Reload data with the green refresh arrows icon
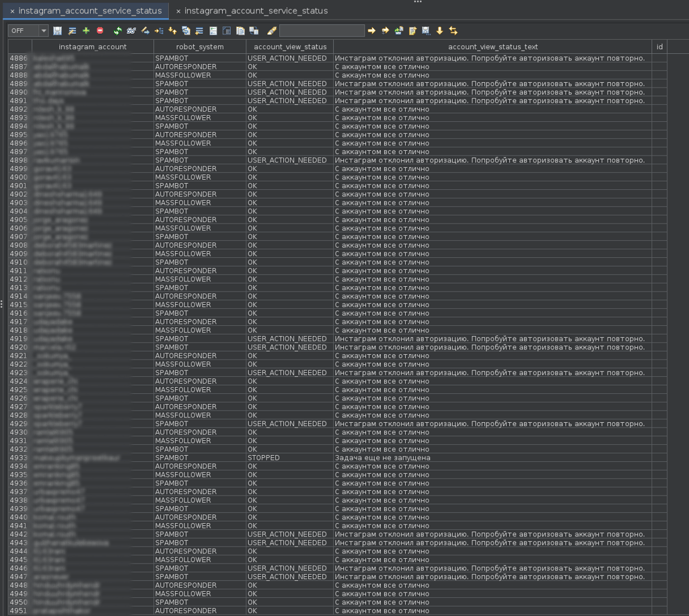Viewport: 689px width, 616px height. click(x=117, y=31)
